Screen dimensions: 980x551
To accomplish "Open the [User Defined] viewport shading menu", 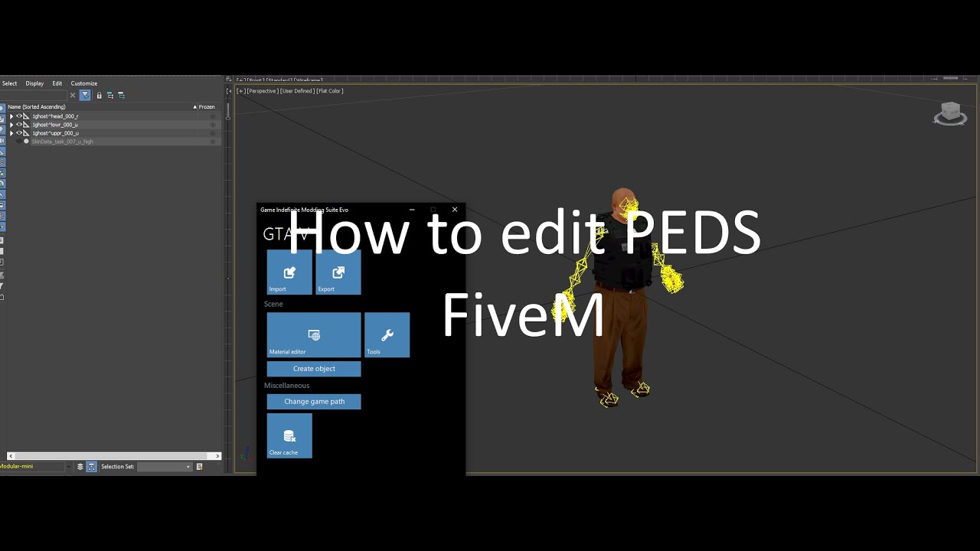I will click(297, 91).
